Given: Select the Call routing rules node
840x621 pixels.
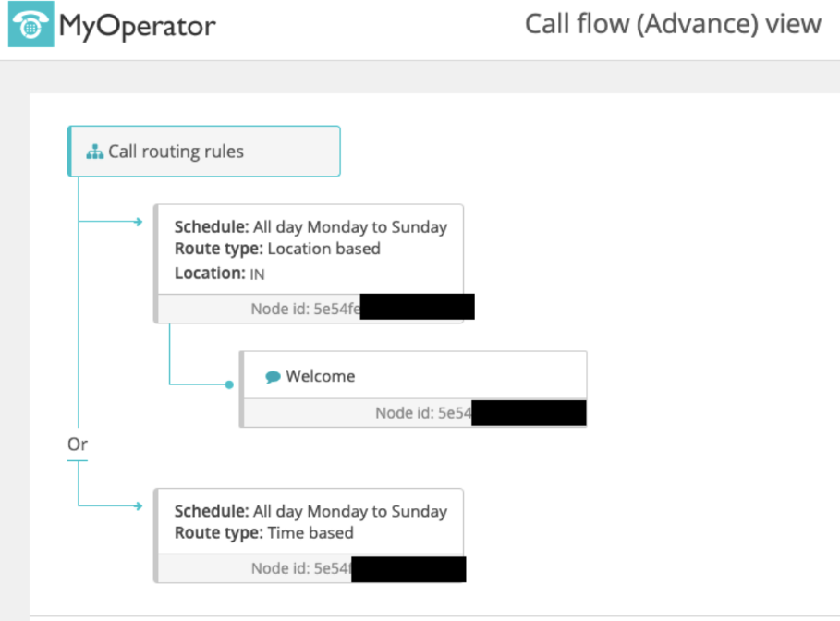Looking at the screenshot, I should tap(204, 152).
